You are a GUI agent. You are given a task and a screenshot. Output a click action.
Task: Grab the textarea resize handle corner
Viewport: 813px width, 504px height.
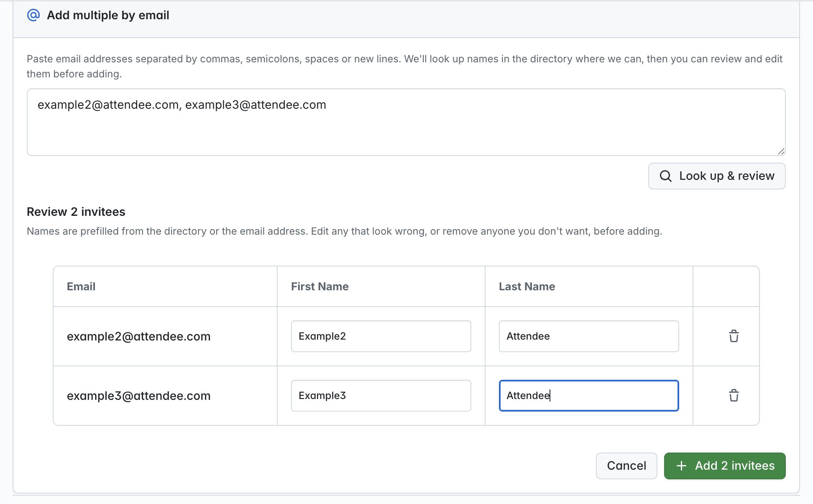(x=781, y=151)
